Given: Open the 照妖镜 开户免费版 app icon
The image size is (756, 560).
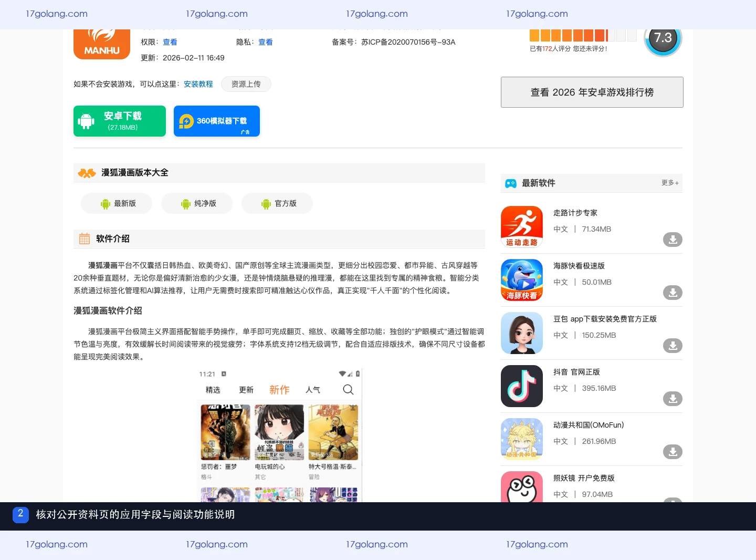Looking at the screenshot, I should pyautogui.click(x=522, y=486).
